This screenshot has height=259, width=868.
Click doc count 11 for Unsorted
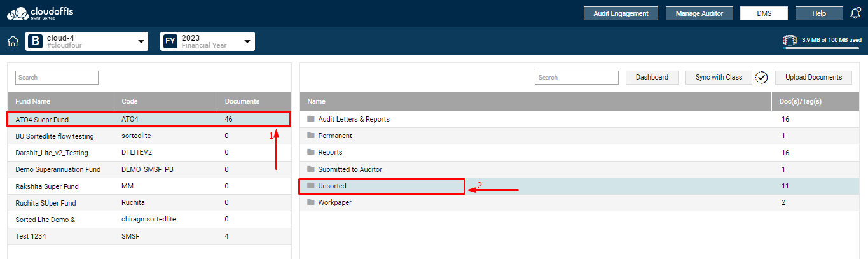click(785, 186)
